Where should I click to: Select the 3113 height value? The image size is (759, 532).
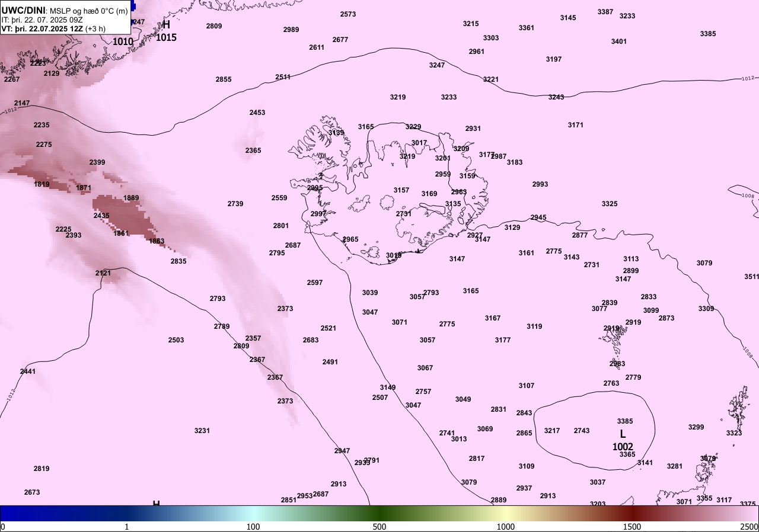tap(631, 259)
